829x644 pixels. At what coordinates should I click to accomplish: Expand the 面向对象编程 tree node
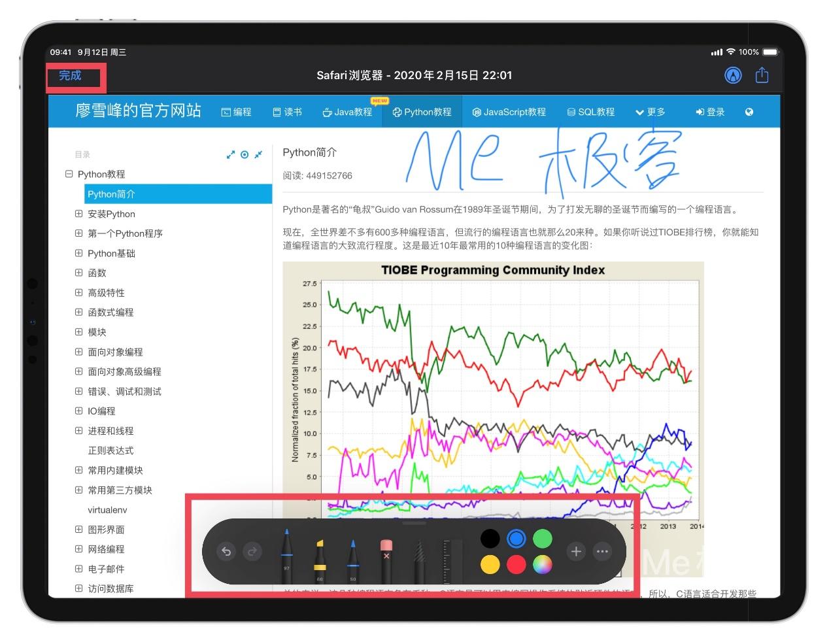78,352
